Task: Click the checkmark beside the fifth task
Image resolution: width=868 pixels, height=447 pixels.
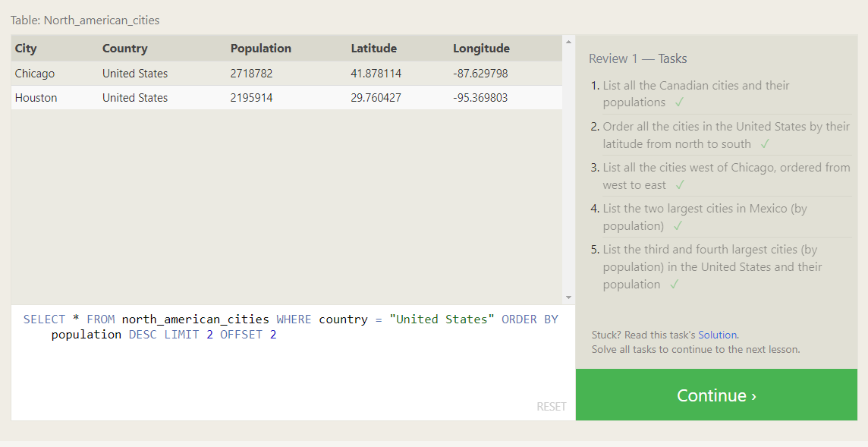Action: [x=674, y=285]
